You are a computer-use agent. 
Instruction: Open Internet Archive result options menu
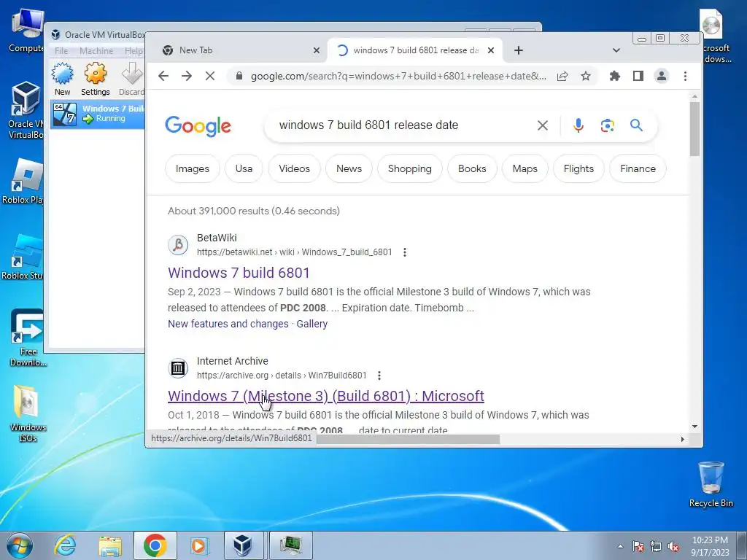(379, 376)
